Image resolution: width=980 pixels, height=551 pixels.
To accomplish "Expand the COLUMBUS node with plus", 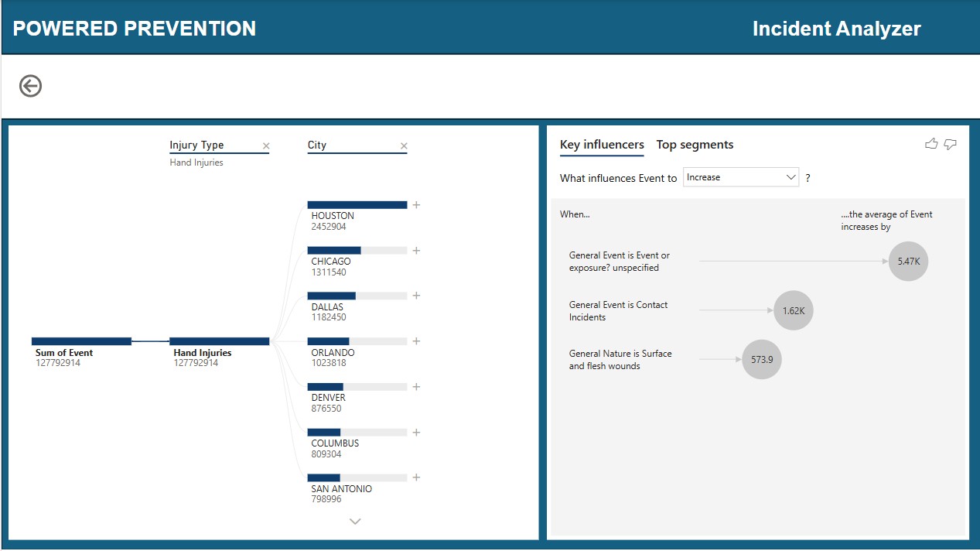I will click(416, 433).
